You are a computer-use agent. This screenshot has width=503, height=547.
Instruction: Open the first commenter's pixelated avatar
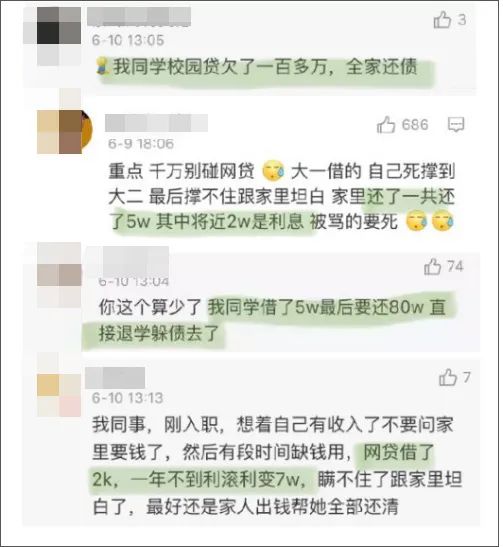(x=52, y=36)
